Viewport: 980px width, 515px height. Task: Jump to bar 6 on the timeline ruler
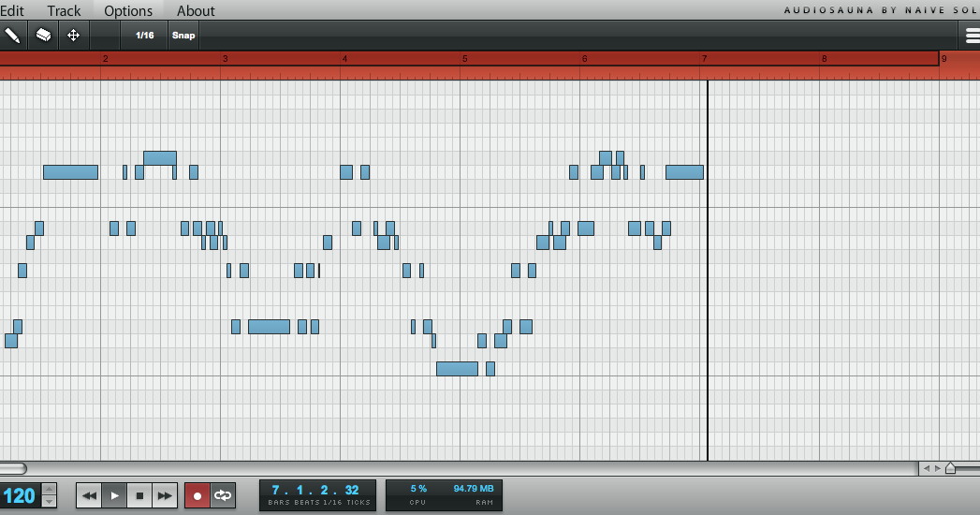(x=584, y=59)
